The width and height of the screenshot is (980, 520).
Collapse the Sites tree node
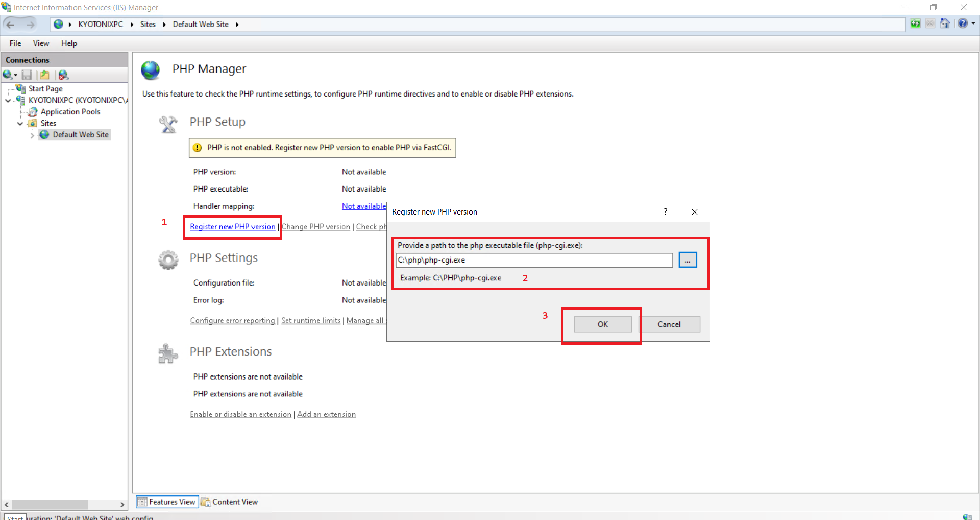(x=20, y=124)
